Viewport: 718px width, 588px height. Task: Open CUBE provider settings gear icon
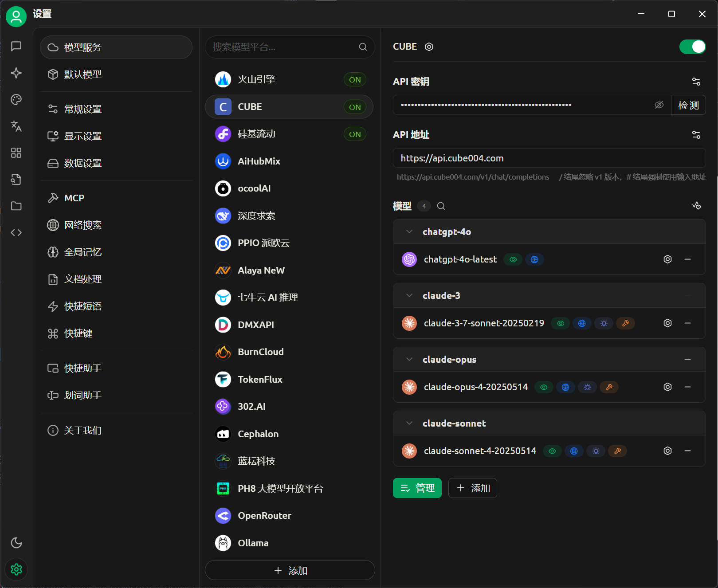click(429, 47)
